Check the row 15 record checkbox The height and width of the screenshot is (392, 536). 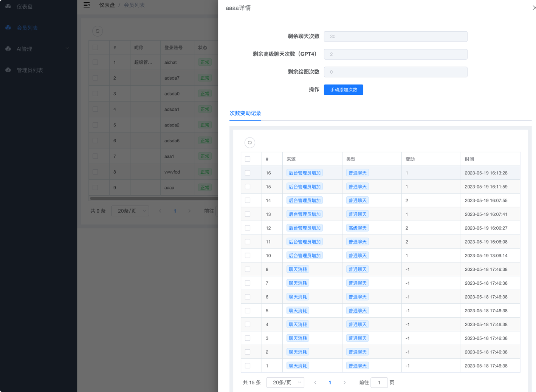(248, 187)
